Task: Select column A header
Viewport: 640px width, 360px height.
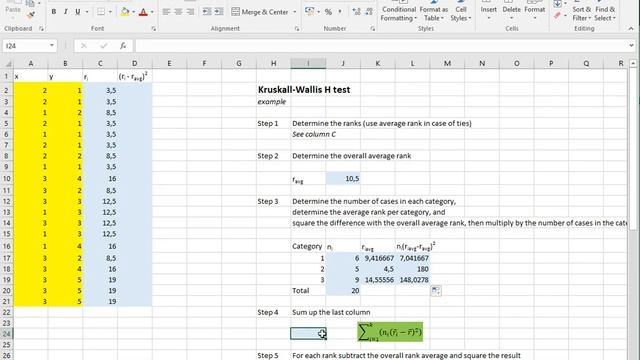Action: 31,63
